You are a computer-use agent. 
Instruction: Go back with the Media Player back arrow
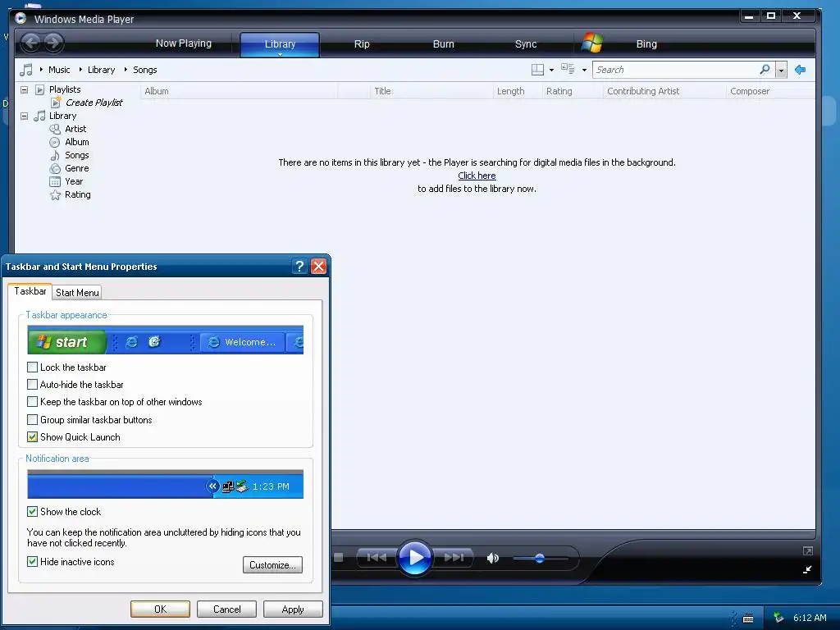point(31,43)
